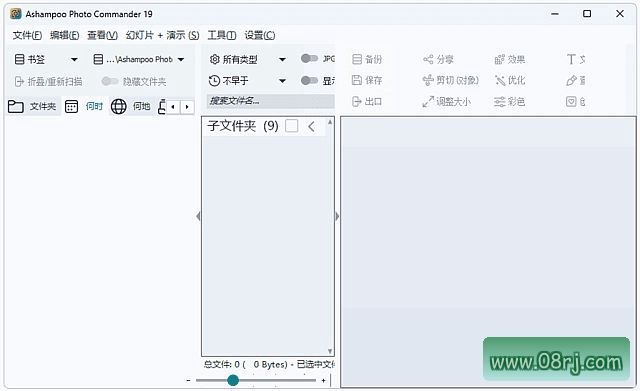Viewport: 640px width, 391px height.
Task: Open the 工具(T) menu
Action: click(x=222, y=36)
